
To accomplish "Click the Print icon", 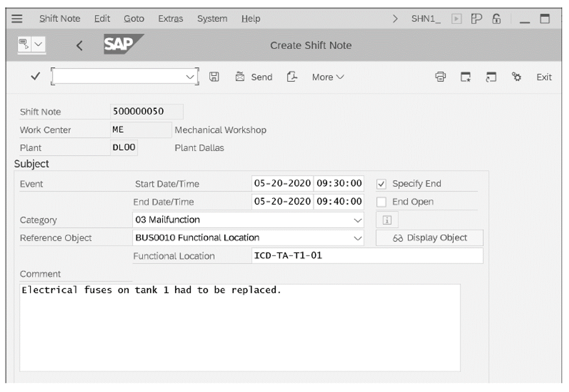I will point(440,77).
